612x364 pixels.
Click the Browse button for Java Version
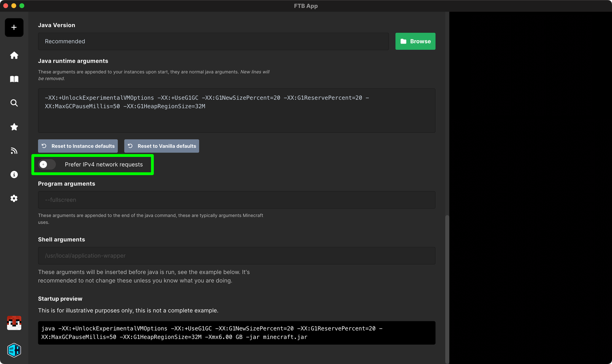[x=415, y=41]
